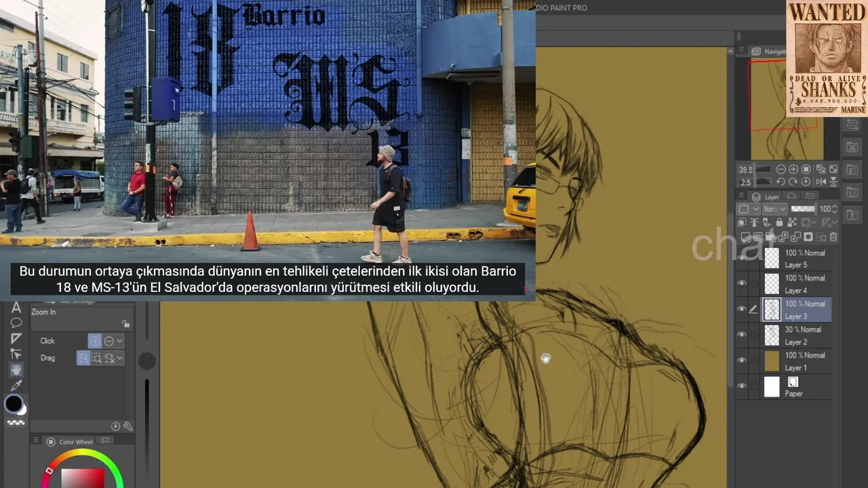
Task: Rotate canvas left in Navigator
Action: point(781,182)
